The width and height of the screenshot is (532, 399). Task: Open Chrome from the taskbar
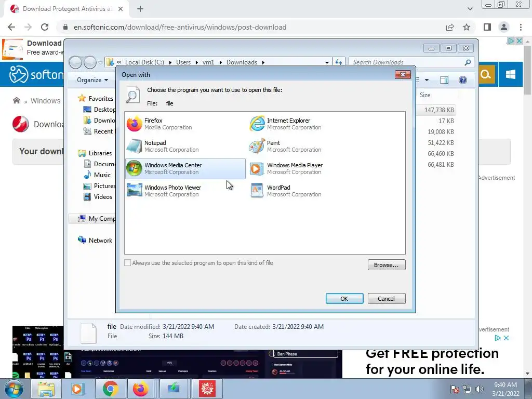[110, 389]
